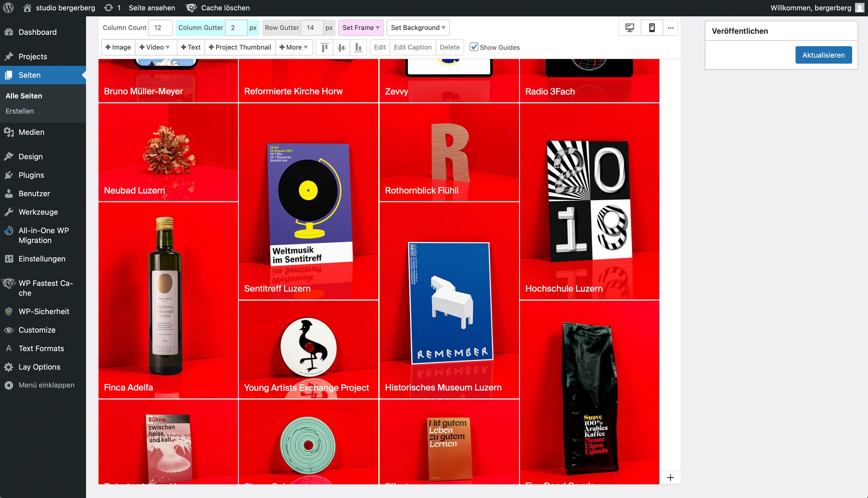Click the updates refresh icon
868x498 pixels.
pyautogui.click(x=108, y=8)
